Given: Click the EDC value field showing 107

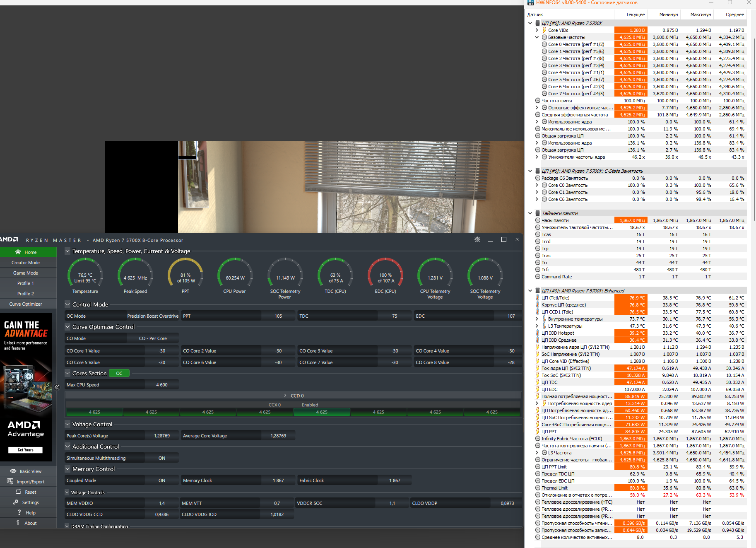Looking at the screenshot, I should 508,316.
